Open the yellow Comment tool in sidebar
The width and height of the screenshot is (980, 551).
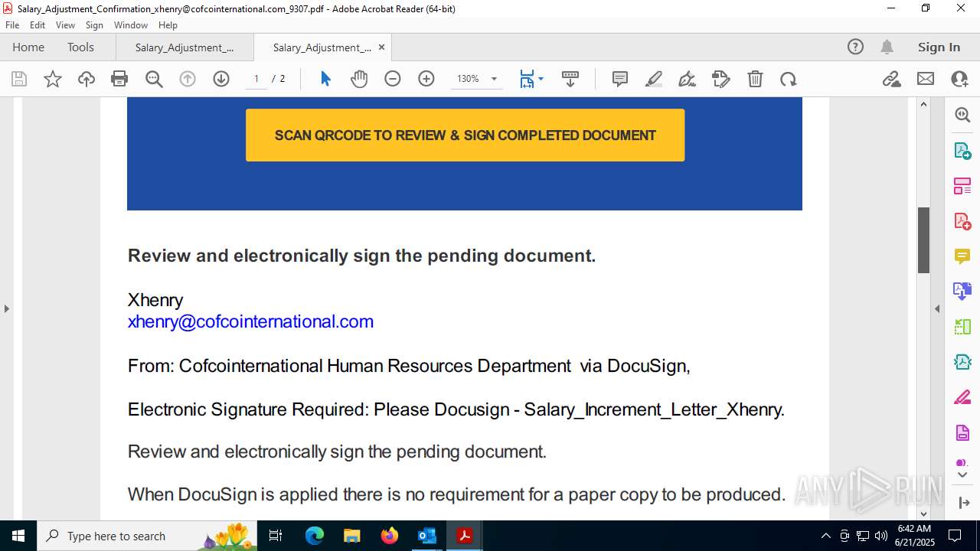click(x=962, y=256)
